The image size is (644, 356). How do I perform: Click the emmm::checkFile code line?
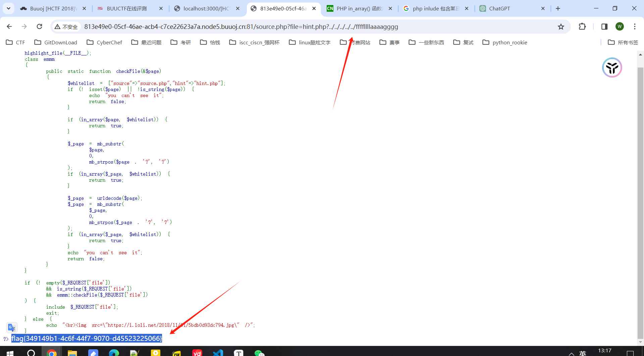pos(97,295)
